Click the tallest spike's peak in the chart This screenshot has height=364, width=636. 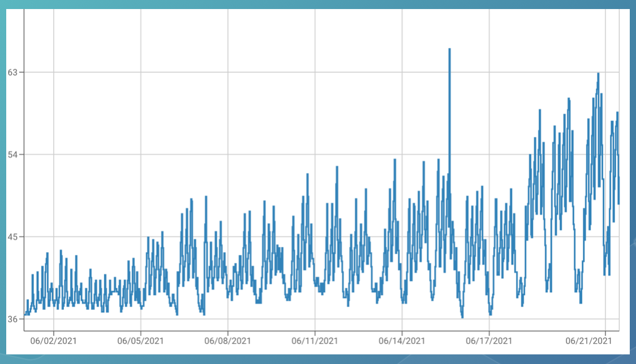pyautogui.click(x=449, y=49)
